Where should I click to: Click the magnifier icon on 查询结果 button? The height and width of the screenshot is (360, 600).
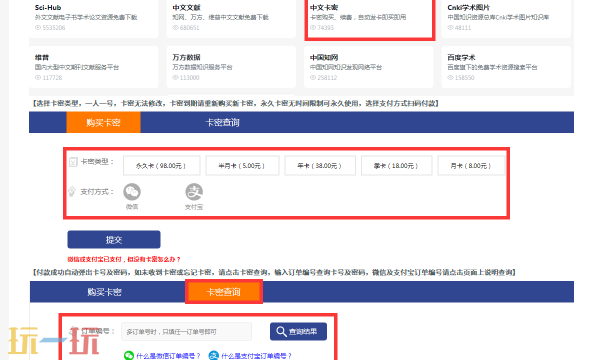click(x=281, y=331)
